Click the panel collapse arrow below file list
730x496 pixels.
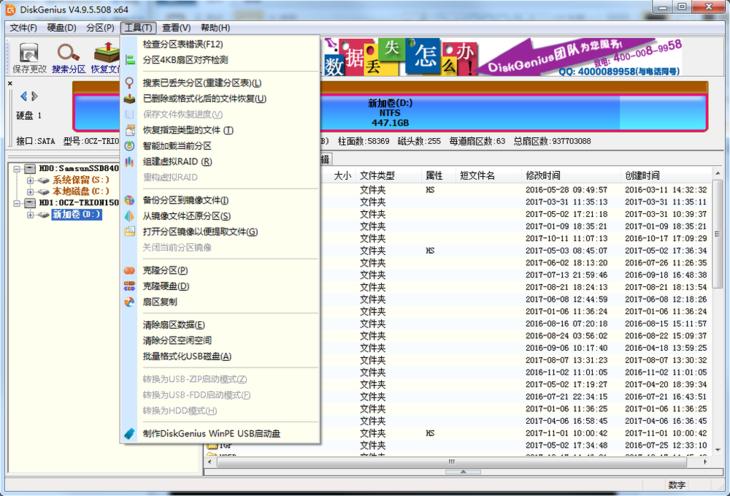(463, 472)
